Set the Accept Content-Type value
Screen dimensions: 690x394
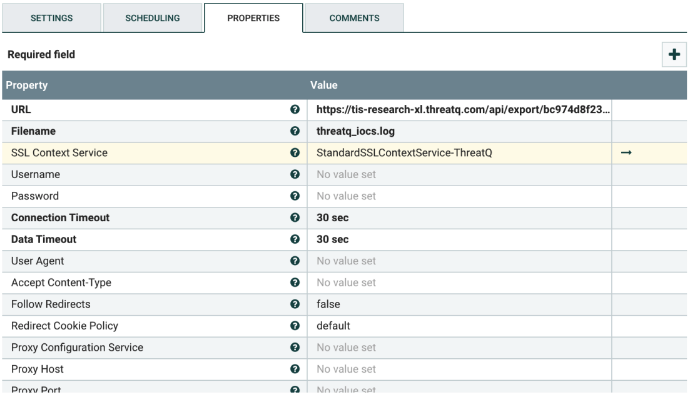pyautogui.click(x=459, y=283)
